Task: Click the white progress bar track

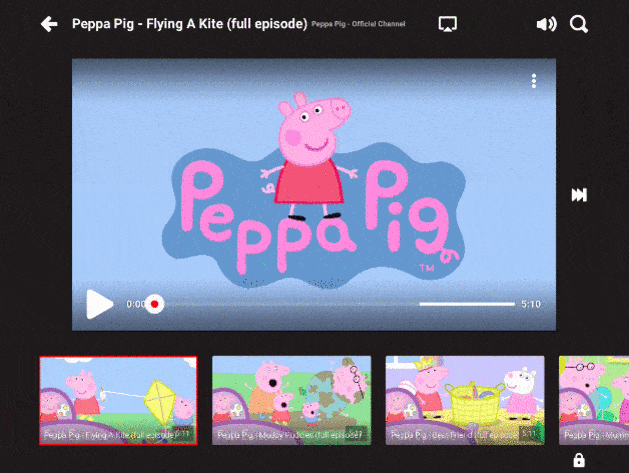Action: (466, 304)
